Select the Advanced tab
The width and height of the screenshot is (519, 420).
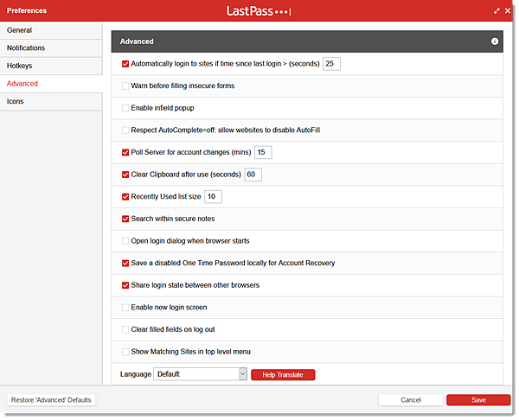(51, 84)
